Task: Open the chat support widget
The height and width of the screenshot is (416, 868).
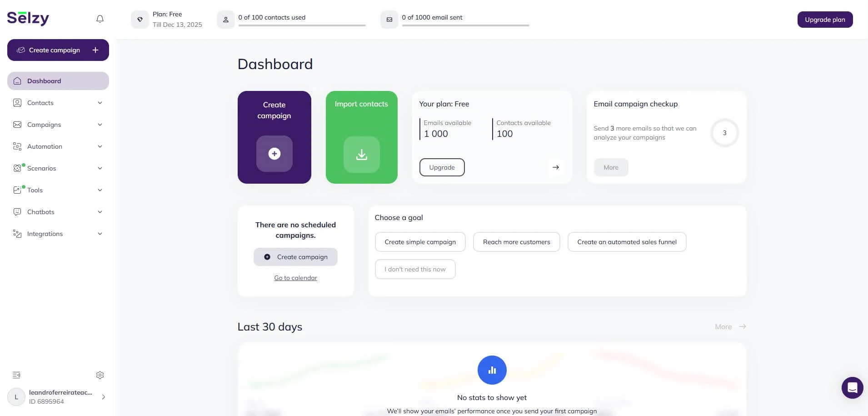Action: pyautogui.click(x=852, y=388)
